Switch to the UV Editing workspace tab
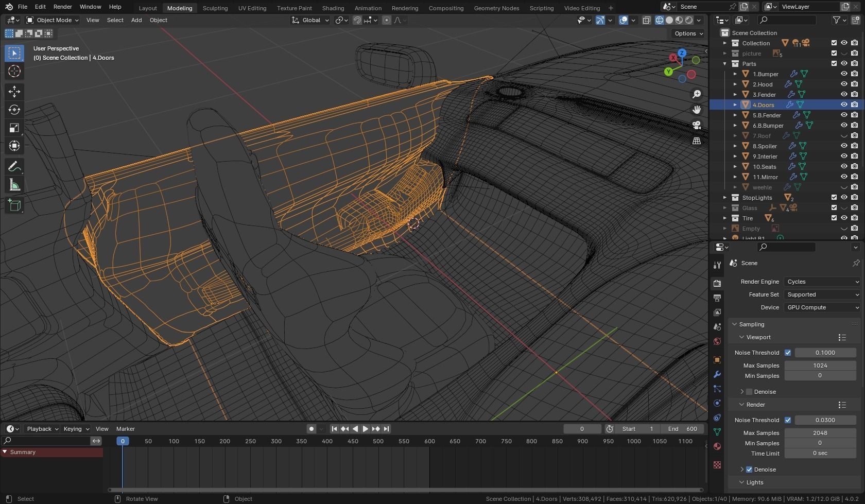 click(x=252, y=8)
